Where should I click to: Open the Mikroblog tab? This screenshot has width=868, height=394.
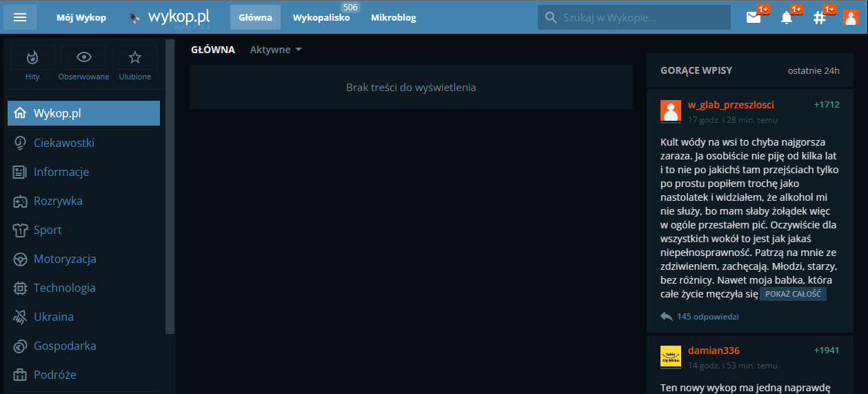point(394,17)
